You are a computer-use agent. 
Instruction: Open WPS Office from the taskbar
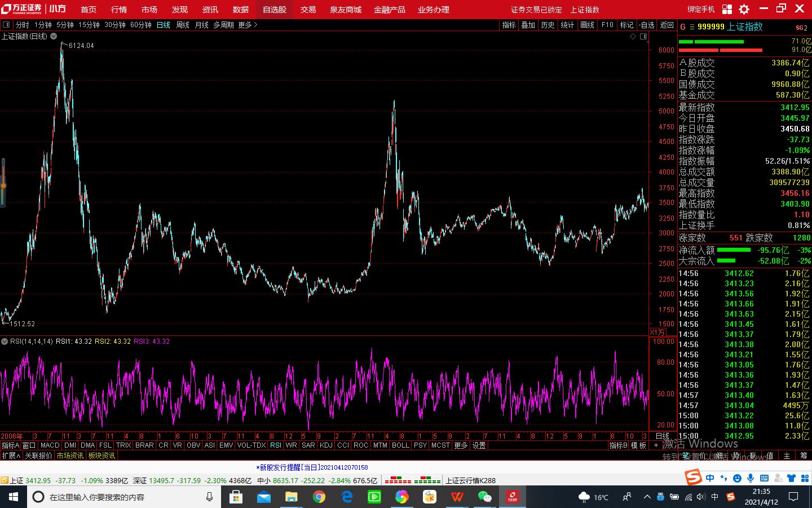click(457, 497)
